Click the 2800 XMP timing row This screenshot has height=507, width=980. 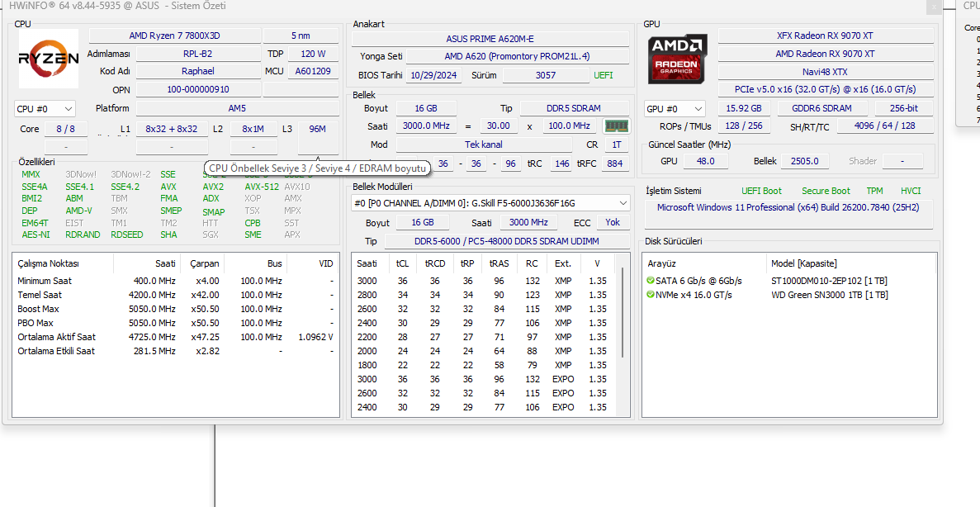click(485, 295)
